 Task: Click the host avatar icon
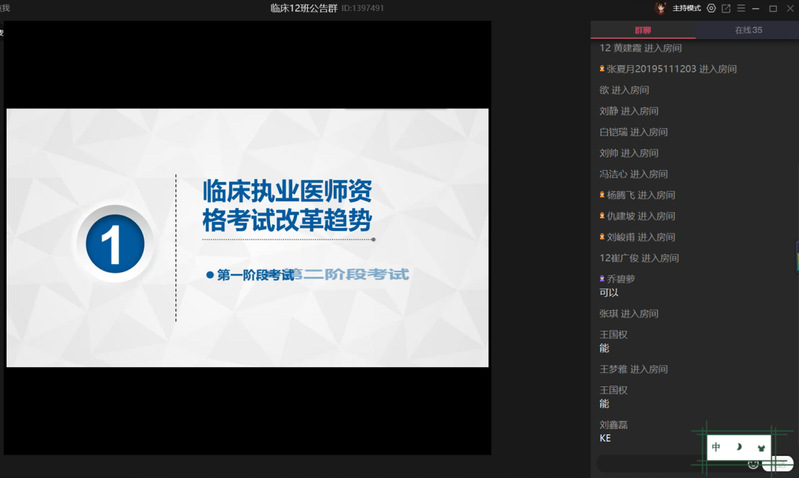pos(660,8)
